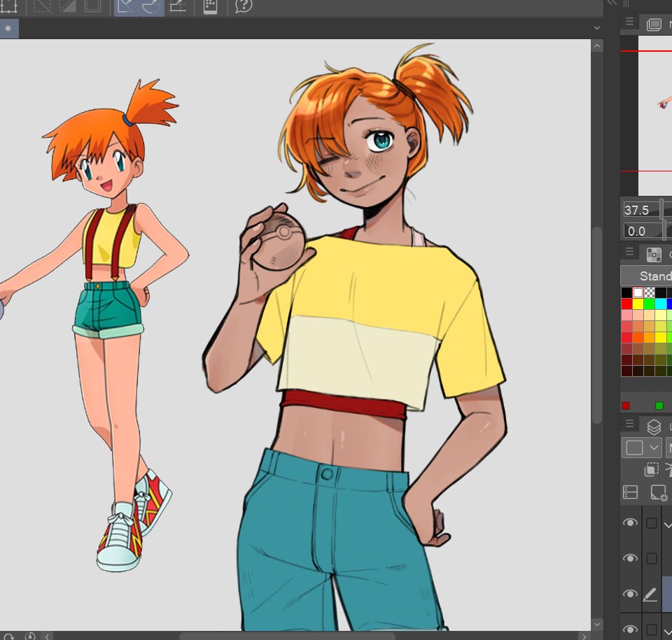
Task: Open the Standard color set dropdown
Action: point(647,276)
